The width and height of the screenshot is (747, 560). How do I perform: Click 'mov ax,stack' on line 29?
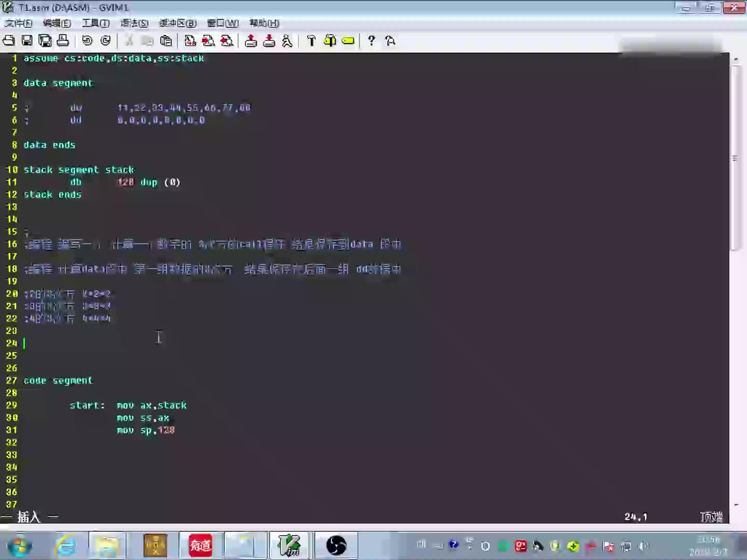tap(151, 405)
